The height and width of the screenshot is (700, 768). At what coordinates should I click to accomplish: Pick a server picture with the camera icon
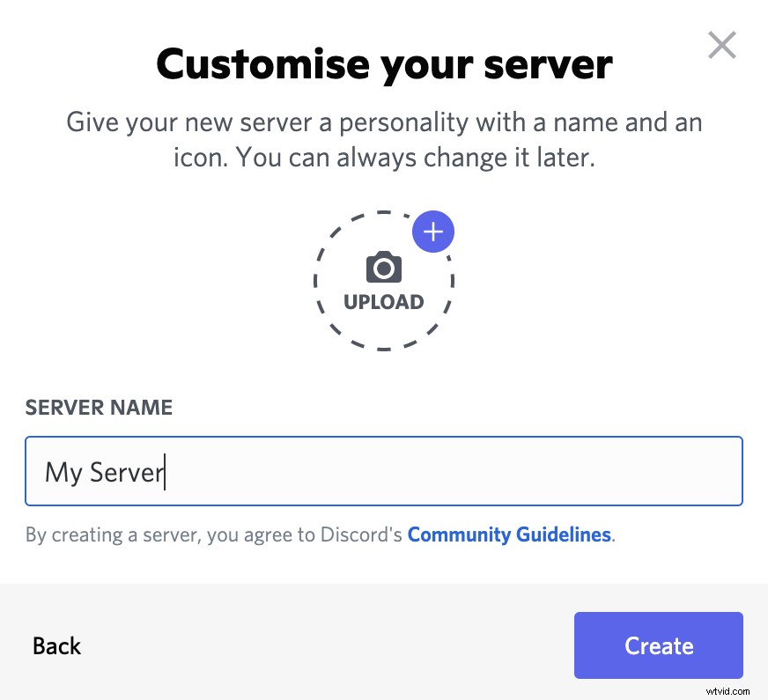click(x=383, y=269)
